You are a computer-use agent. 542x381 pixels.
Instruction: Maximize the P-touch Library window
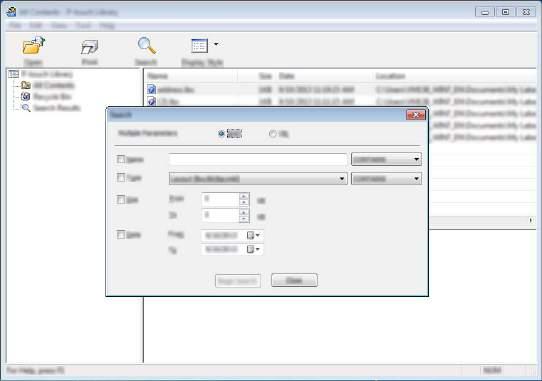505,12
